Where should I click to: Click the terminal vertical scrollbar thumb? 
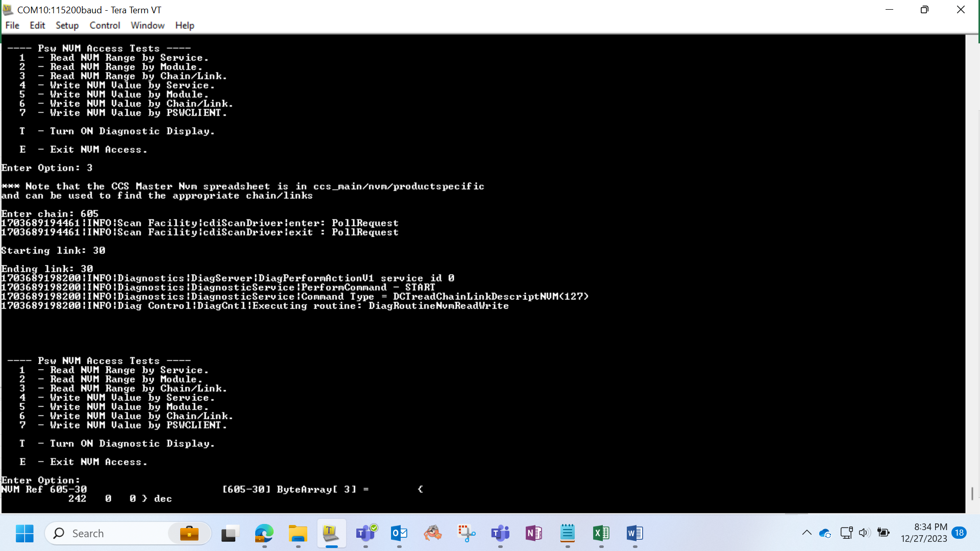[x=972, y=493]
